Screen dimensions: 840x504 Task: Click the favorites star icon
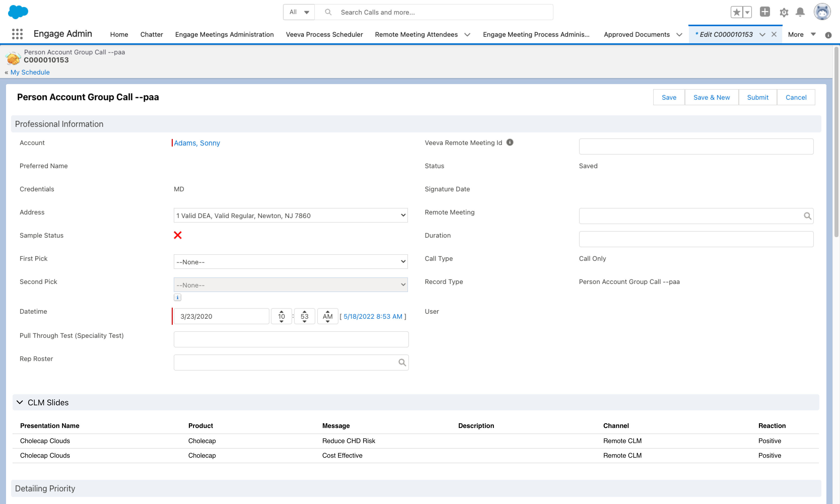(x=737, y=13)
